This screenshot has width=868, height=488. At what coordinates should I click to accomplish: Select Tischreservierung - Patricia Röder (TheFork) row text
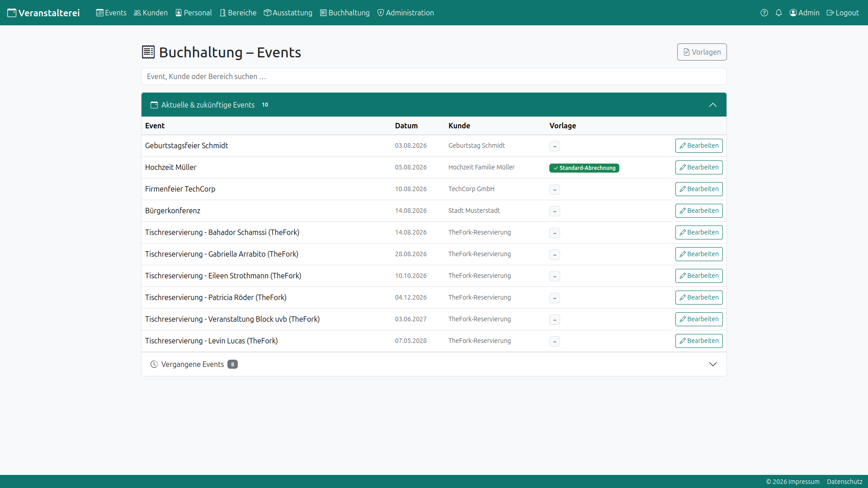click(216, 297)
